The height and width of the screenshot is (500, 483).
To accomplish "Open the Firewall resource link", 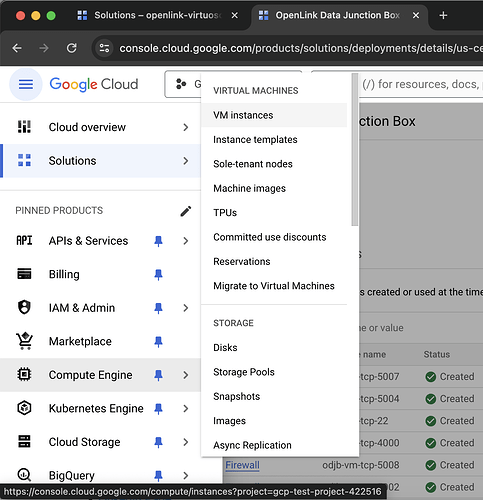I will [242, 465].
